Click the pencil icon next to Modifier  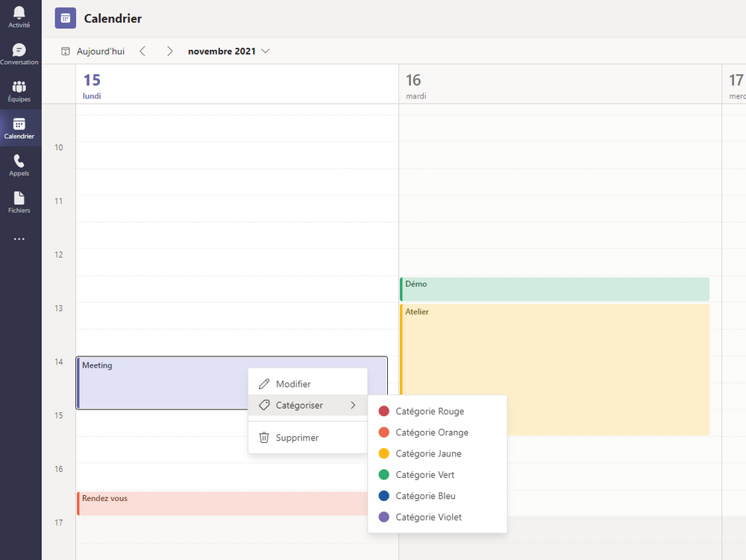click(x=264, y=383)
